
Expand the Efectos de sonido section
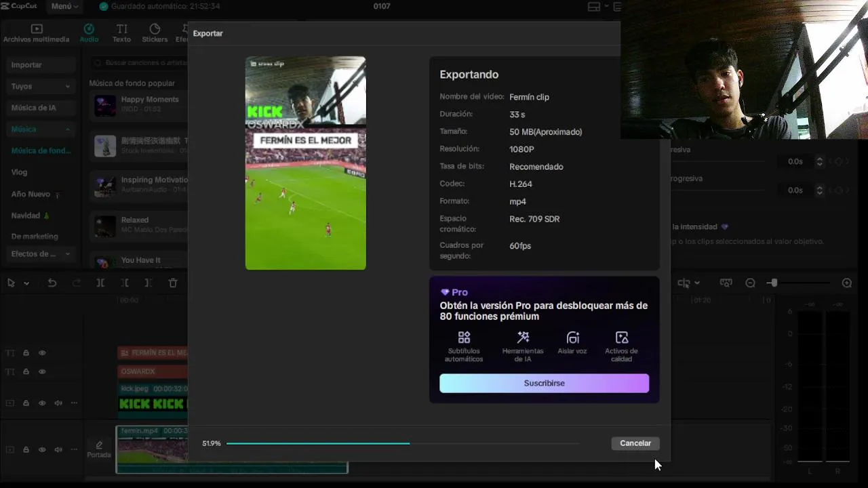click(40, 254)
